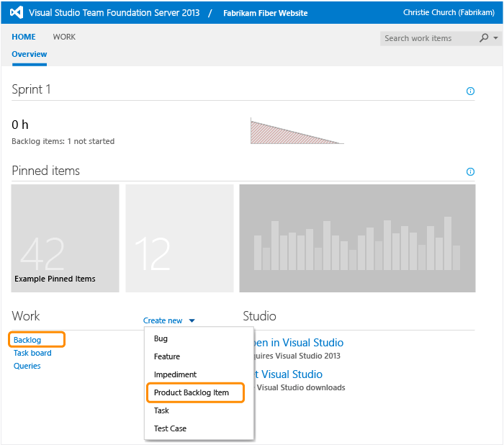Viewport: 504px width, 445px height.
Task: Click the Sprint 1 heading
Action: pyautogui.click(x=31, y=89)
